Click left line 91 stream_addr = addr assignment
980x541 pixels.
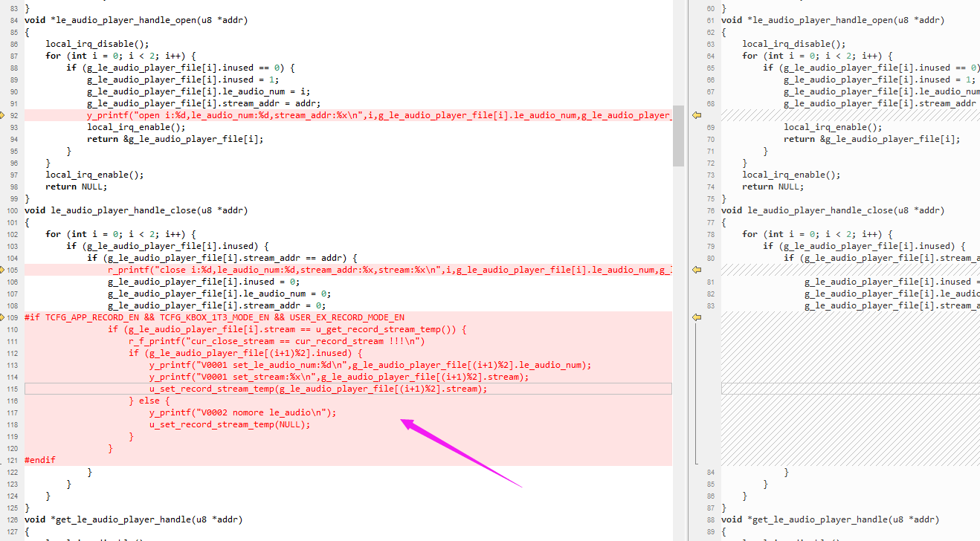pos(204,103)
